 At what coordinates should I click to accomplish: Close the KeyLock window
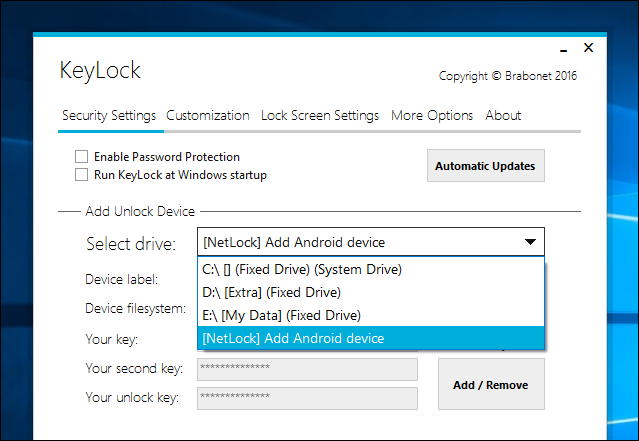[588, 48]
